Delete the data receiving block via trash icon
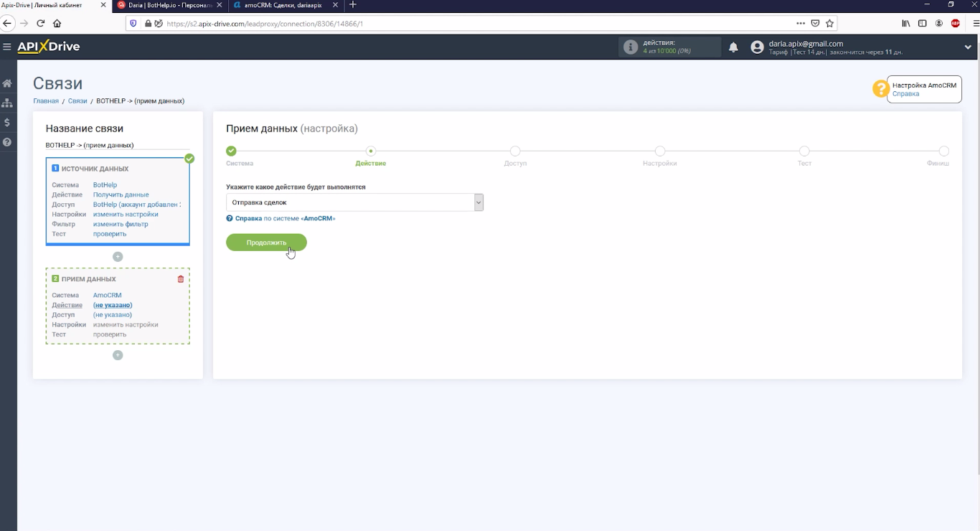The width and height of the screenshot is (980, 531). pos(181,279)
